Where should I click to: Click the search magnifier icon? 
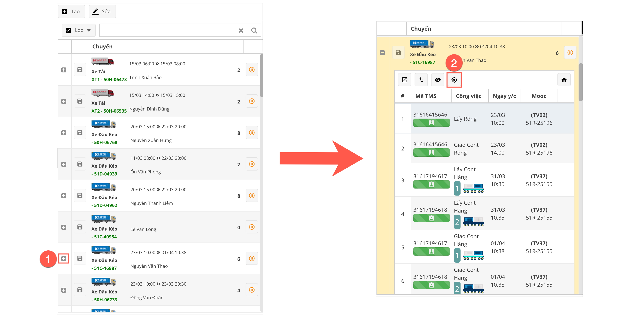tap(254, 30)
